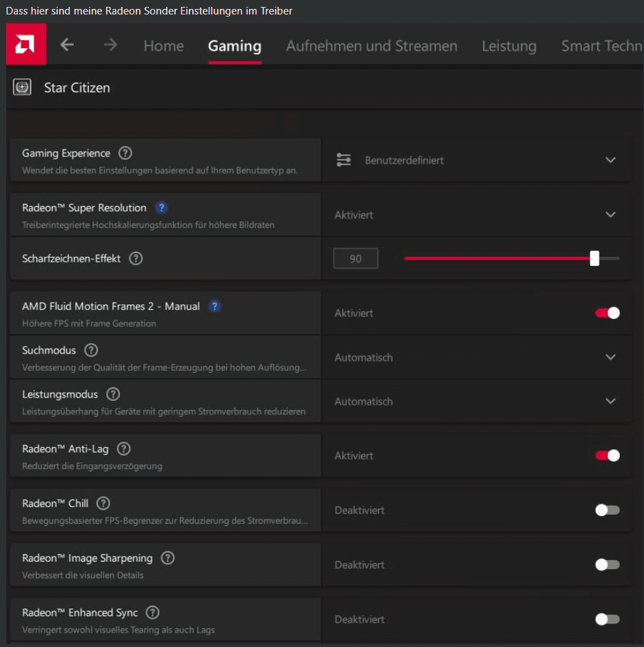Switch to the Home tab
Screen dimensions: 644x647
tap(163, 45)
